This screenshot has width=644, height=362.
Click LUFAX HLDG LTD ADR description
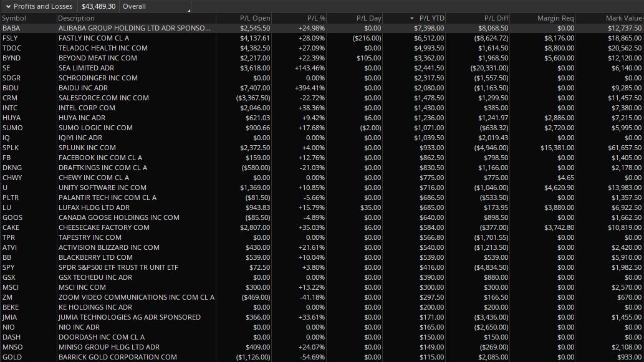pyautogui.click(x=94, y=207)
